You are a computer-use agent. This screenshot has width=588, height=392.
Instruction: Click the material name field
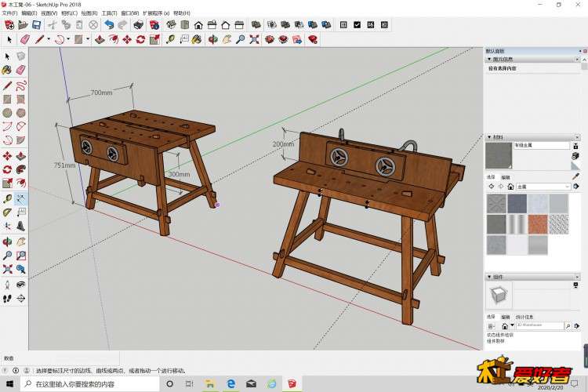[542, 146]
